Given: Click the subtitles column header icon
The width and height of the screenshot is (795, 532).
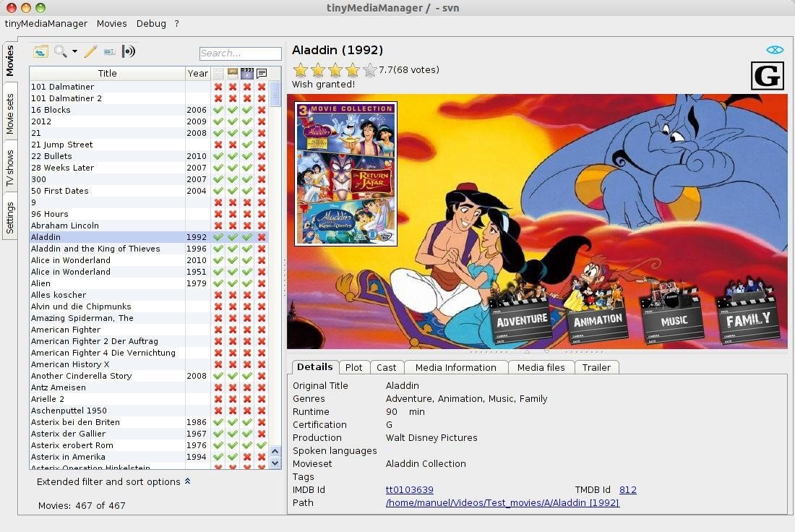Looking at the screenshot, I should (262, 74).
